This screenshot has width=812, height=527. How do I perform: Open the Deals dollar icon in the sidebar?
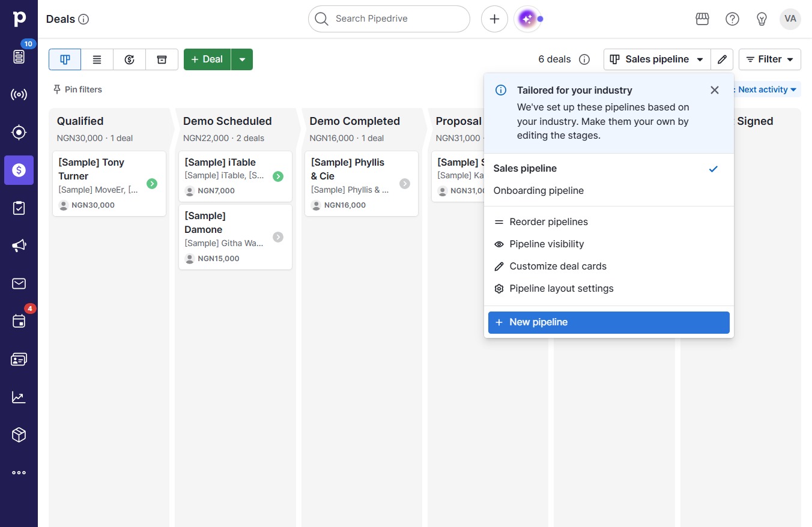click(x=19, y=170)
